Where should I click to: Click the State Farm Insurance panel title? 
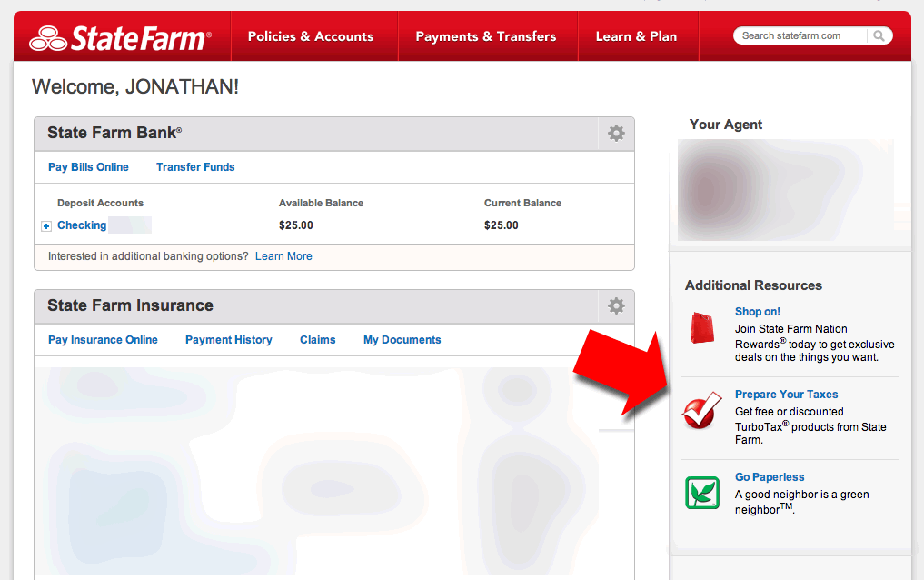pos(130,305)
